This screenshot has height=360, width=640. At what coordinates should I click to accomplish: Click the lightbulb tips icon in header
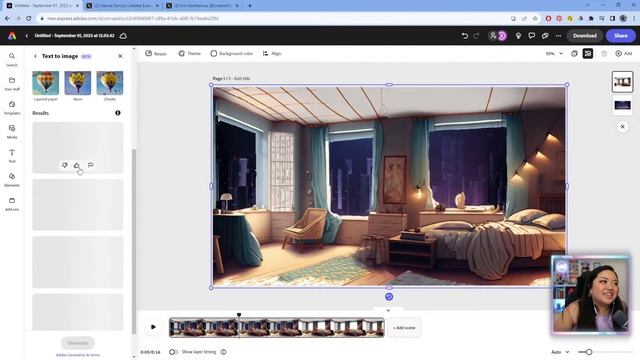coord(518,36)
